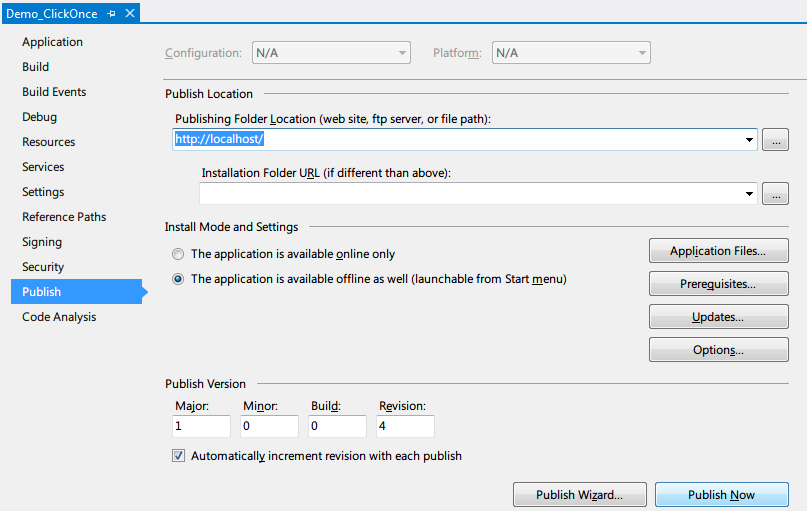Open the Updates settings button
Screen dimensions: 807x511
(718, 317)
